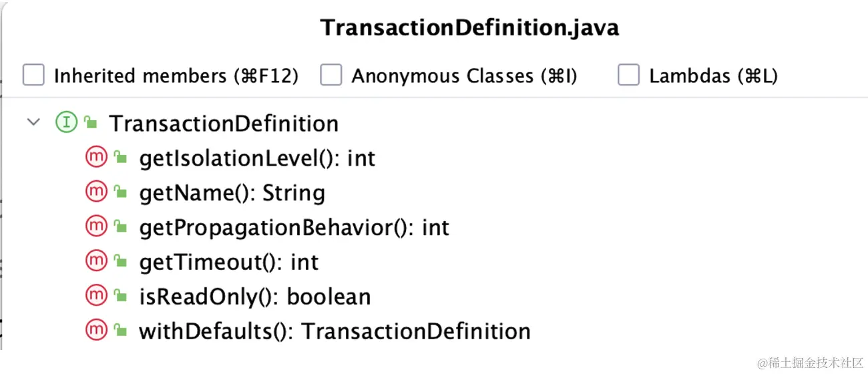Click the interface icon beside TransactionDefinition
The height and width of the screenshot is (374, 868).
click(66, 123)
